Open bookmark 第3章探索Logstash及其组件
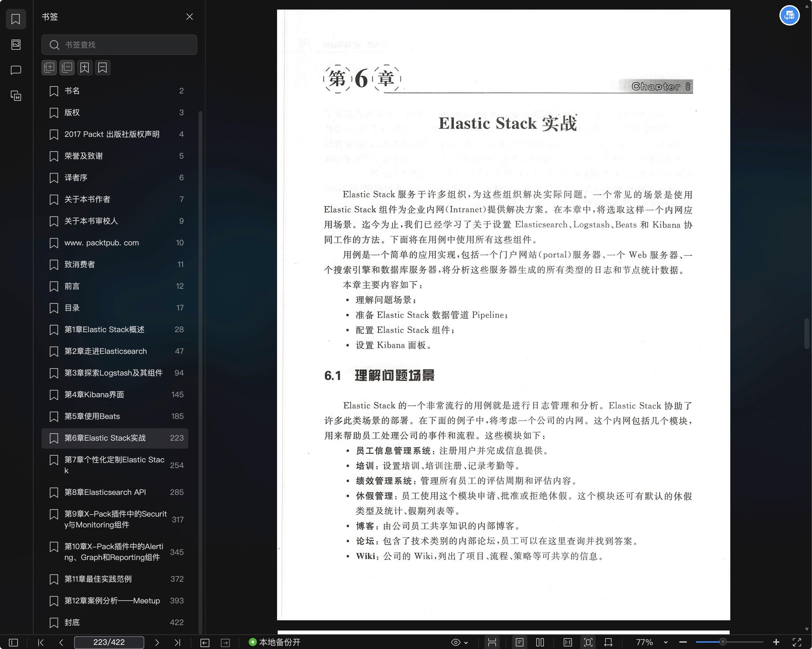This screenshot has width=812, height=649. point(115,373)
